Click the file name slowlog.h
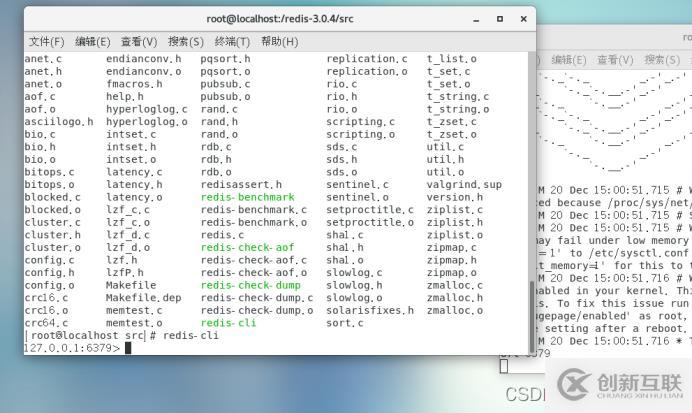The width and height of the screenshot is (692, 413). pyautogui.click(x=354, y=285)
